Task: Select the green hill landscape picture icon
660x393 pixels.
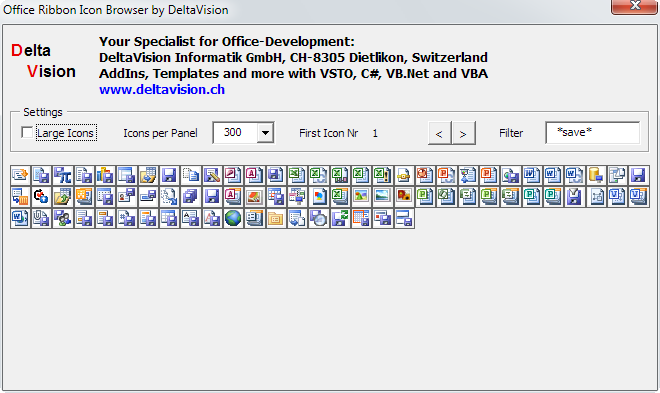Action: click(x=361, y=196)
